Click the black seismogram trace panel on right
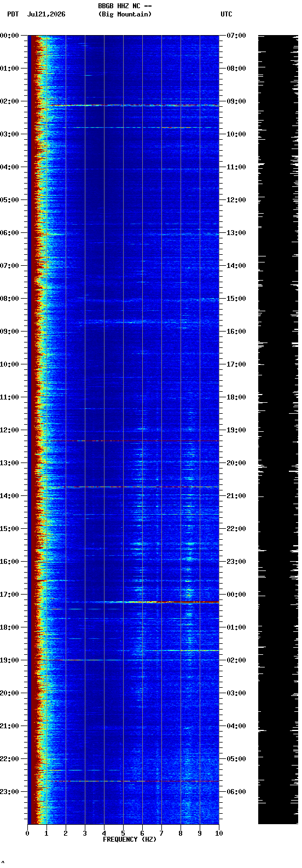This screenshot has width=302, height=868. [x=278, y=430]
